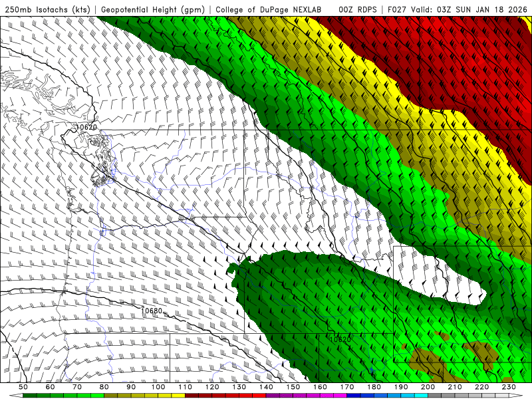
Task: Click the '10680' height contour label
Action: click(152, 311)
